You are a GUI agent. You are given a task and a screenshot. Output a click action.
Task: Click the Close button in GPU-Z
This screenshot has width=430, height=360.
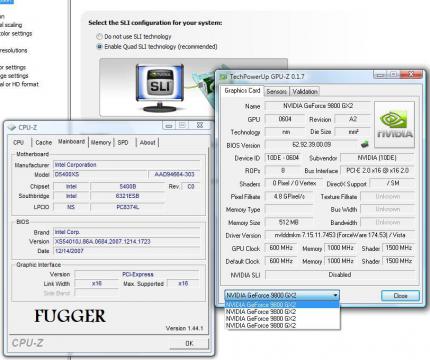400,296
